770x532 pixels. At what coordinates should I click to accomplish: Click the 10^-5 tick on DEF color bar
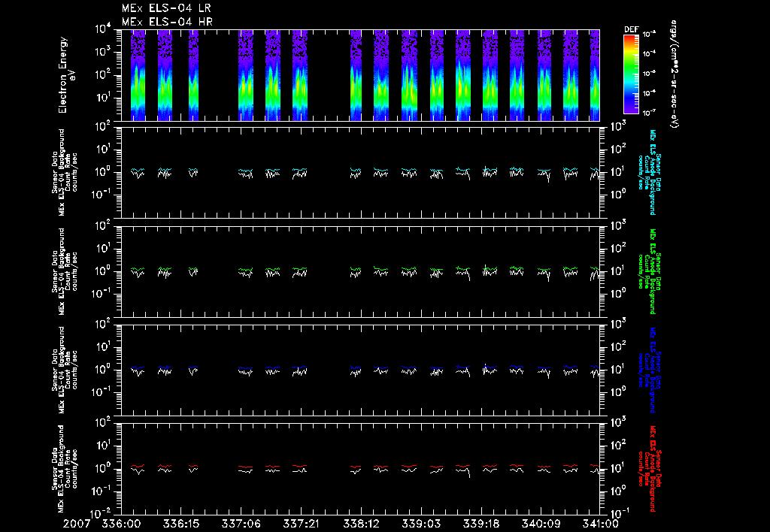click(x=649, y=74)
